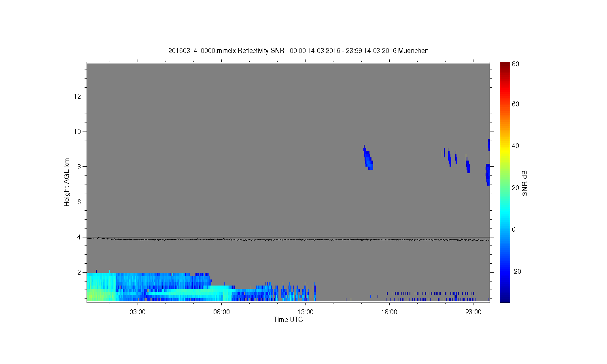This screenshot has width=607, height=364.
Task: Click the 13:00 time tick label
Action: click(x=306, y=312)
